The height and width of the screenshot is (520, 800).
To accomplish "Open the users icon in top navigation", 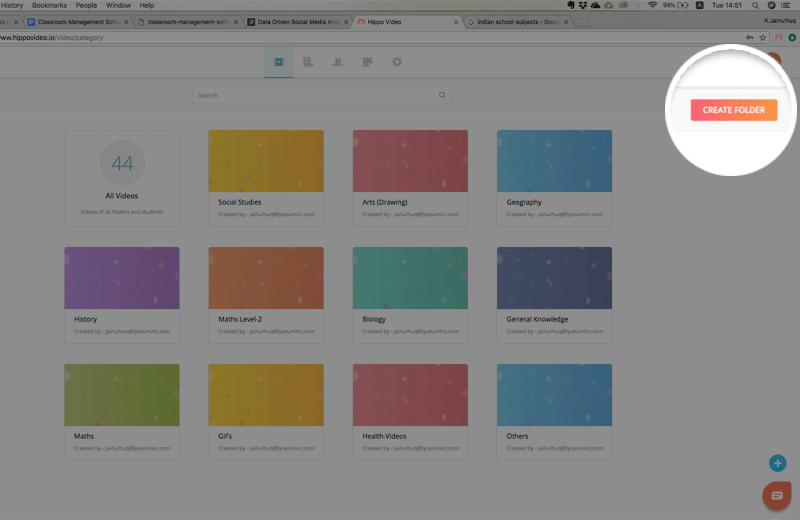I will pyautogui.click(x=337, y=62).
